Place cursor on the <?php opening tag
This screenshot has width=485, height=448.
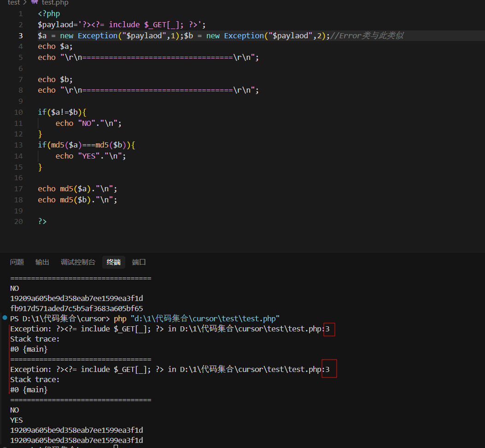[49, 14]
